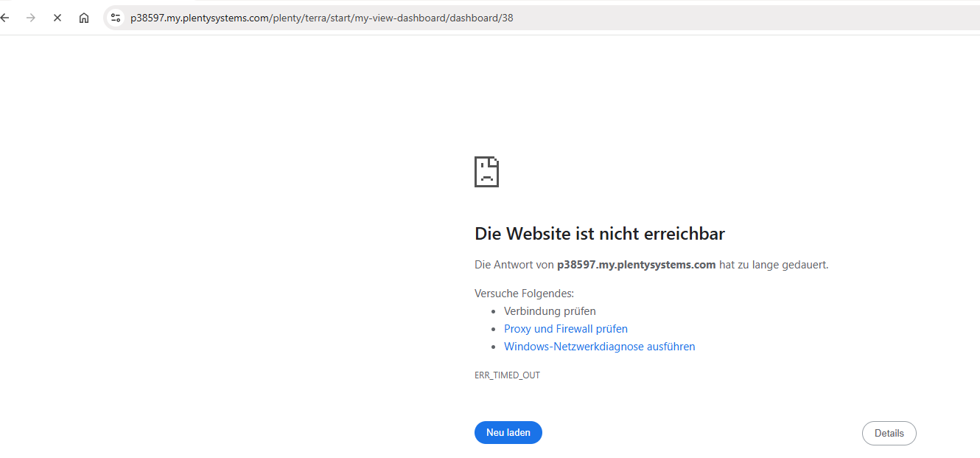Click the text hat zu lange gedauert
Viewport: 980px width, 458px height.
pos(774,265)
